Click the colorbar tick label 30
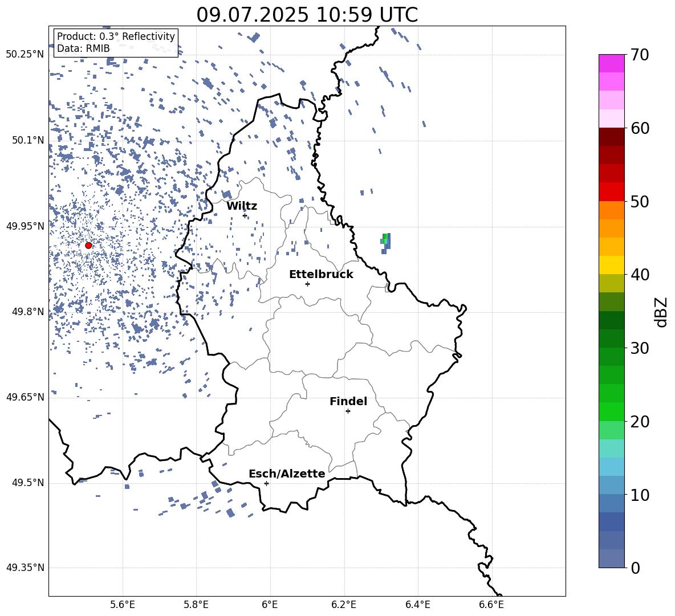This screenshot has width=675, height=616. click(x=640, y=348)
